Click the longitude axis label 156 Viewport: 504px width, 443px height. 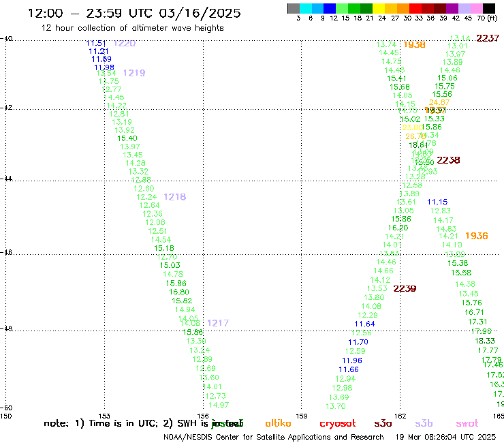pyautogui.click(x=203, y=416)
